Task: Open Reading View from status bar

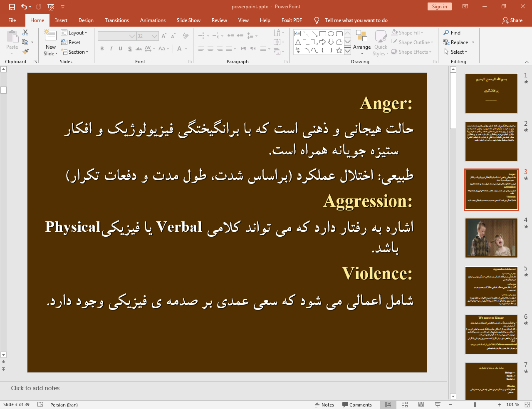Action: point(421,404)
